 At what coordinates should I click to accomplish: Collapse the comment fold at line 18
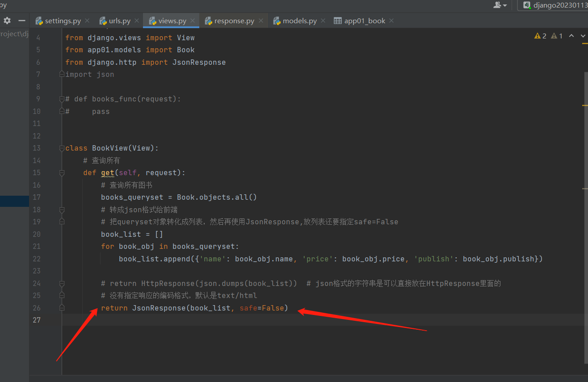pyautogui.click(x=62, y=210)
